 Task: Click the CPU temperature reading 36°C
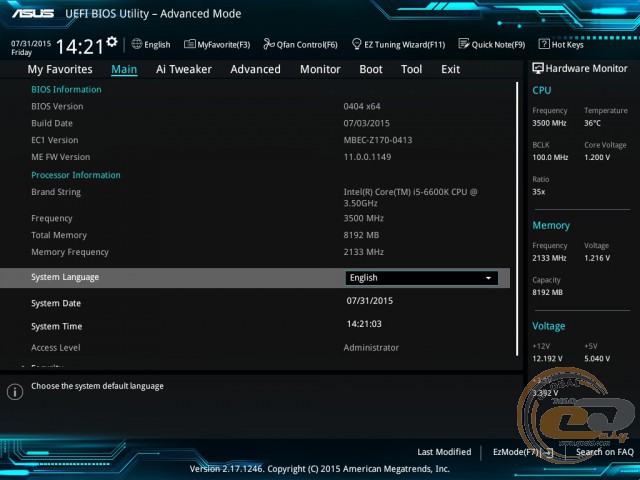pos(592,123)
